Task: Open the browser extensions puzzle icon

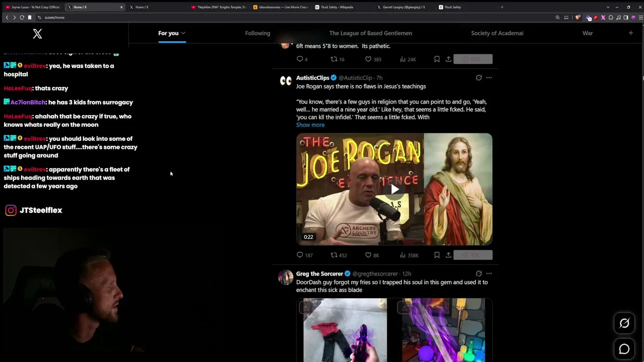Action: pos(611,18)
